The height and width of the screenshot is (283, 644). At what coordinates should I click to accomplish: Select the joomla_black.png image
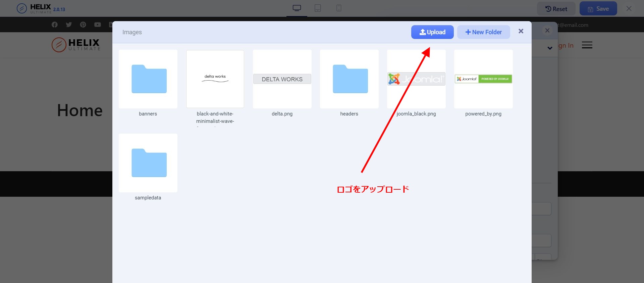point(416,79)
